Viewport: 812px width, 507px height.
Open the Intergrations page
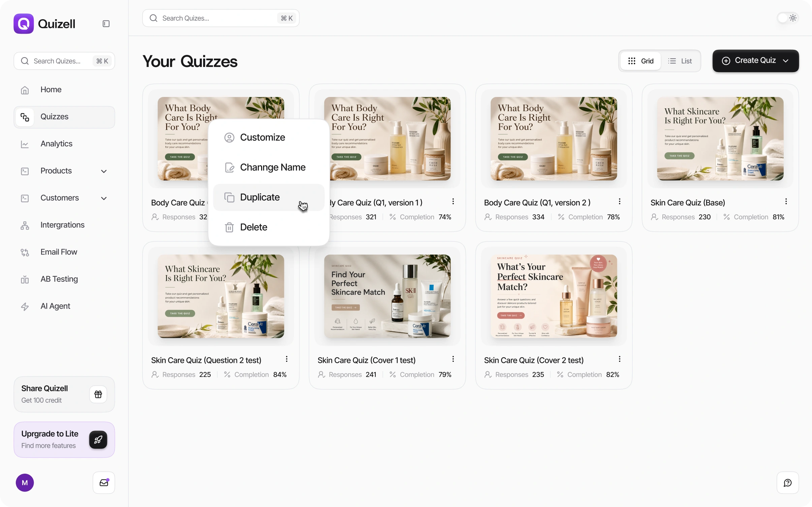64,225
